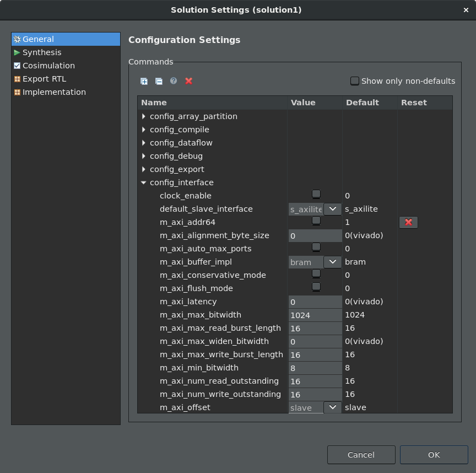Image resolution: width=476 pixels, height=473 pixels.
Task: Click the Implementation grid icon
Action: tap(17, 92)
